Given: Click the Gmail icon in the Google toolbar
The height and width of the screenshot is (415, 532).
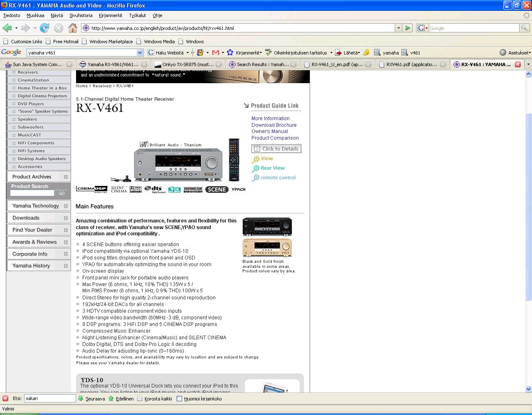Looking at the screenshot, I should click(215, 52).
